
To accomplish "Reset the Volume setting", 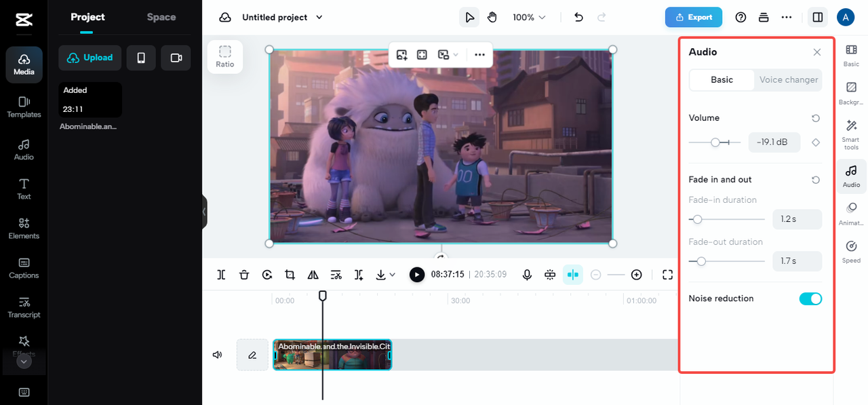I will 816,118.
